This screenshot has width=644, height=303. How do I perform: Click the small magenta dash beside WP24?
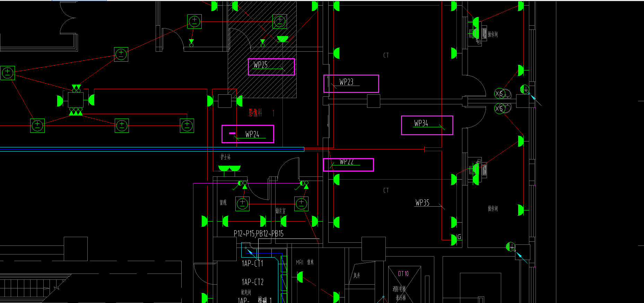[232, 133]
